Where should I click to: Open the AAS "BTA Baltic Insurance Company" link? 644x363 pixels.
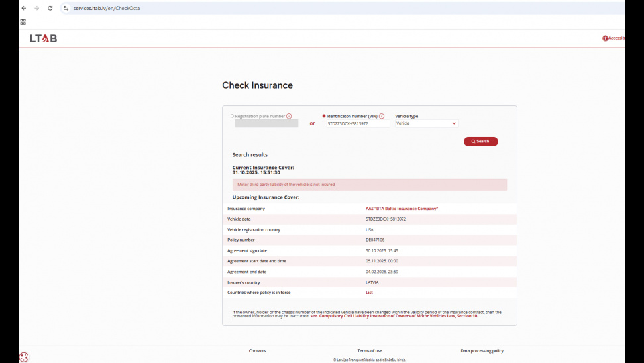tap(402, 209)
